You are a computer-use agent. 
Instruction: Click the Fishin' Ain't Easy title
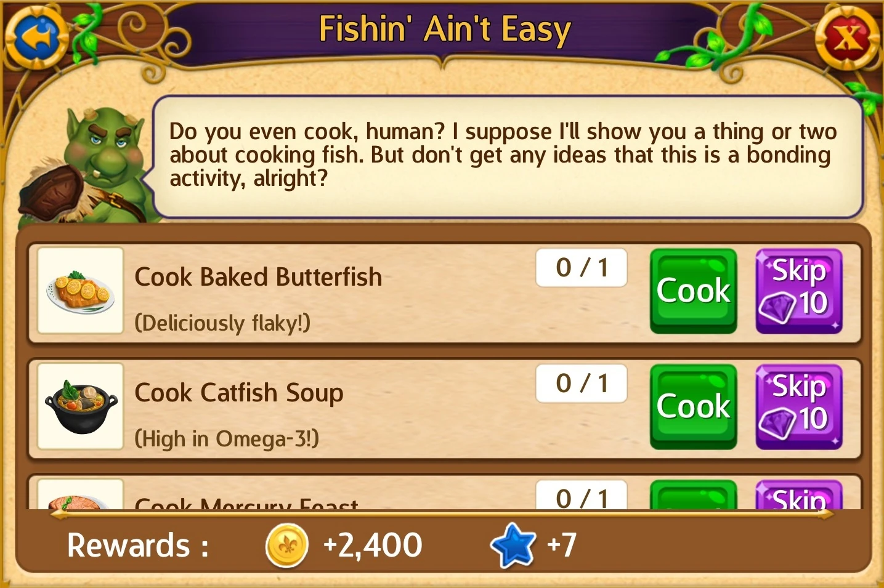tap(445, 30)
